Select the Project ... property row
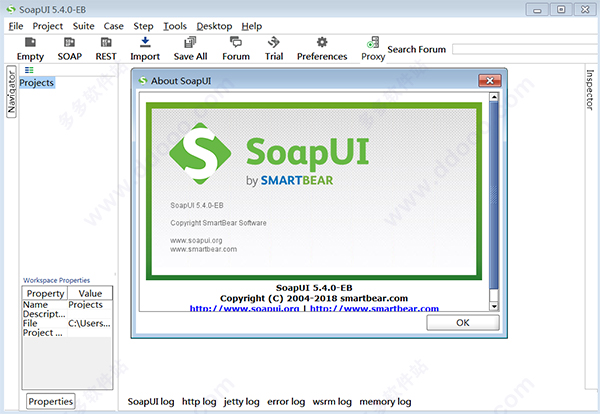The width and height of the screenshot is (600, 414). [x=67, y=333]
